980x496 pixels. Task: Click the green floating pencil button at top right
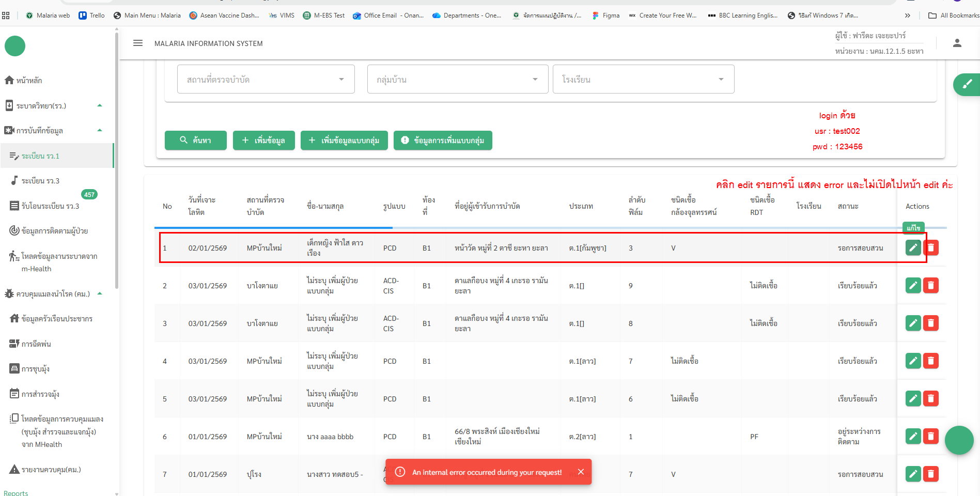[x=967, y=84]
